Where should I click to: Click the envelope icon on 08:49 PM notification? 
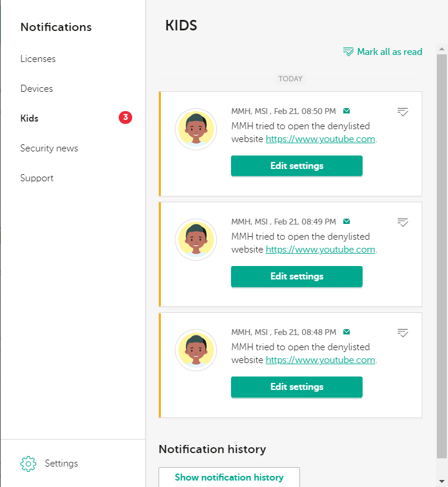(x=347, y=222)
